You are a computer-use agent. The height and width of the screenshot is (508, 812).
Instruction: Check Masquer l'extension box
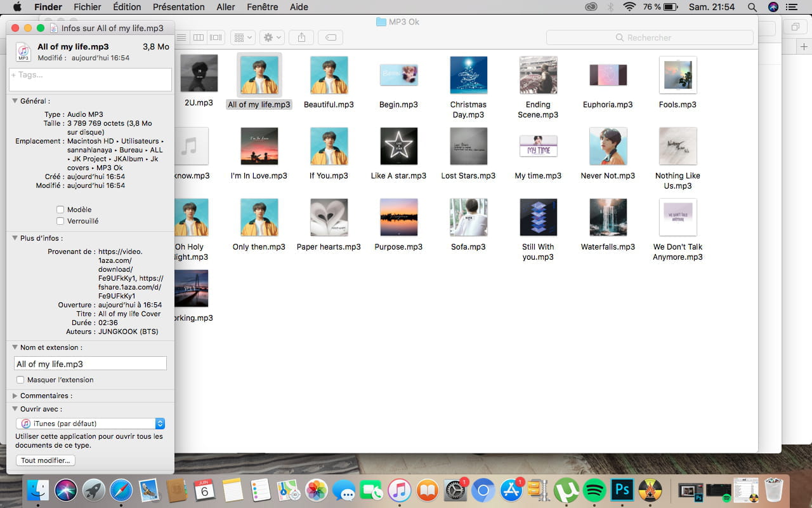(x=21, y=380)
